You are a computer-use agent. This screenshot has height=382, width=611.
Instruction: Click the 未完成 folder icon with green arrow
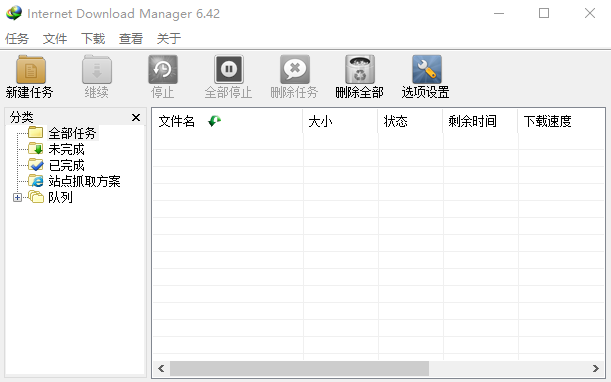point(35,149)
